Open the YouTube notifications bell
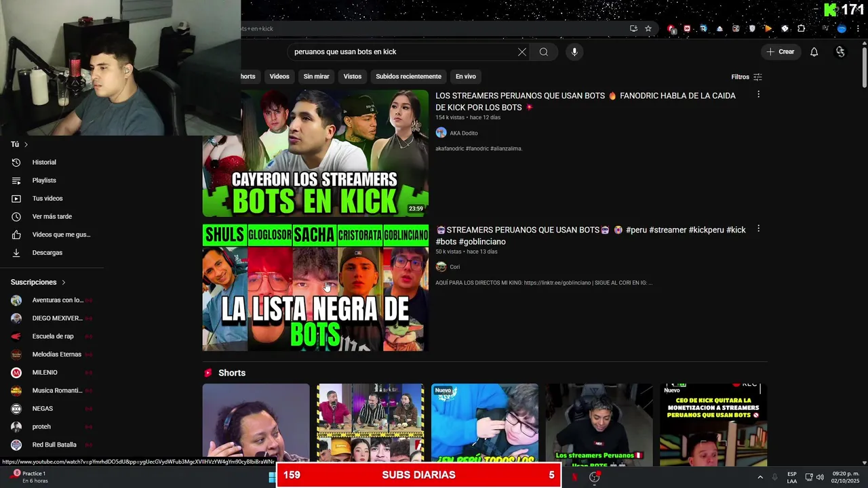The image size is (868, 488). click(814, 52)
